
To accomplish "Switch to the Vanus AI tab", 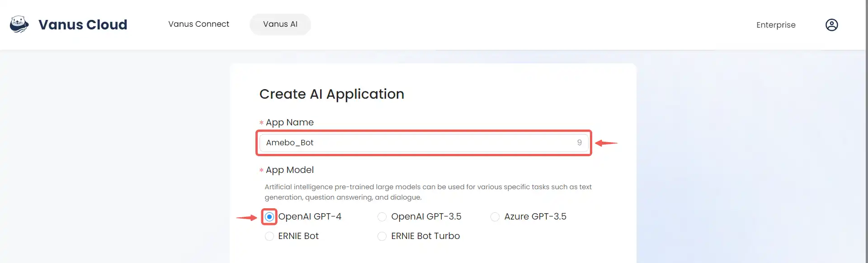I will pyautogui.click(x=280, y=24).
